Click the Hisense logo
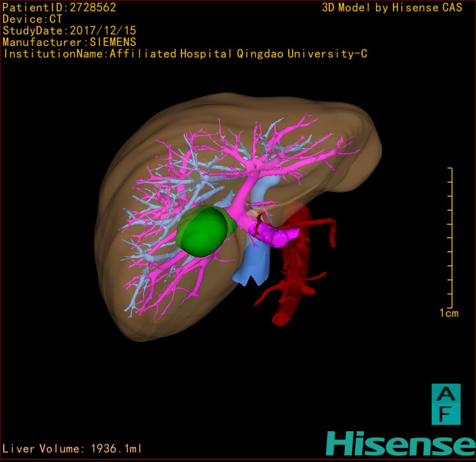This screenshot has width=476, height=462. (x=400, y=443)
